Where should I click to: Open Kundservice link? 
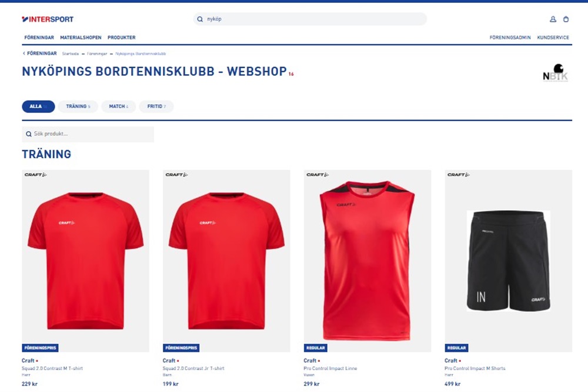[x=553, y=38]
